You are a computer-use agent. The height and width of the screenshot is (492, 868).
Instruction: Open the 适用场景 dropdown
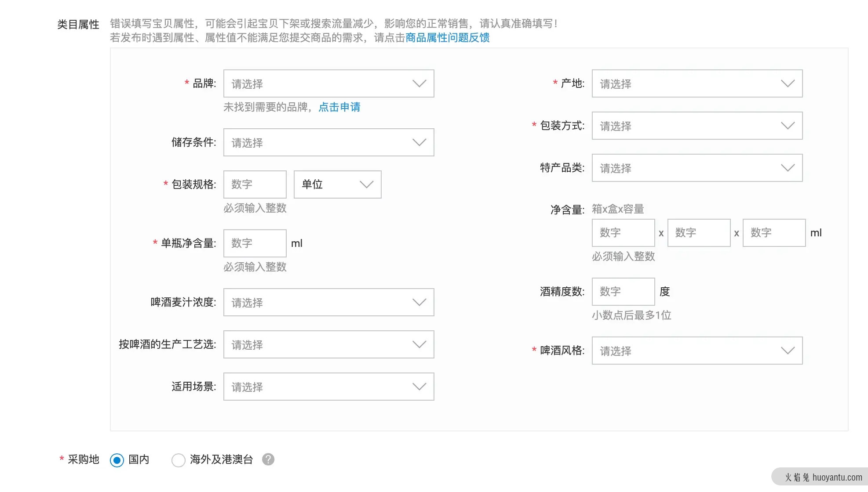click(328, 387)
